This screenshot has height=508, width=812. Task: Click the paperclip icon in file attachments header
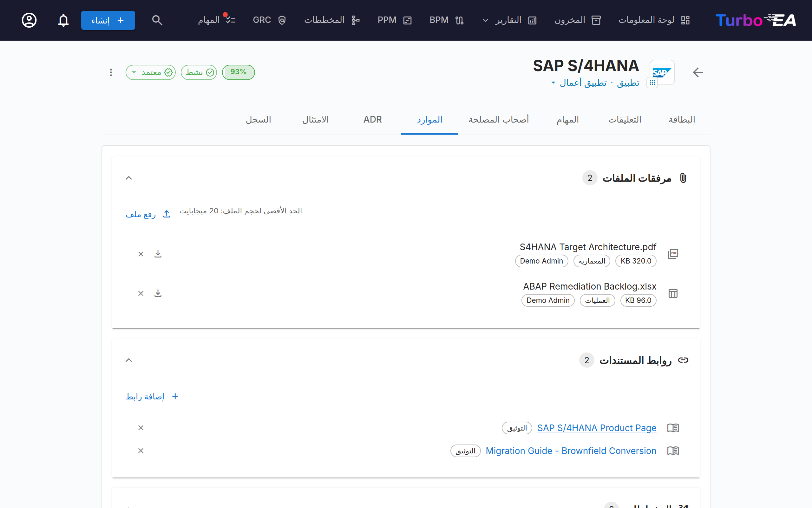(683, 178)
